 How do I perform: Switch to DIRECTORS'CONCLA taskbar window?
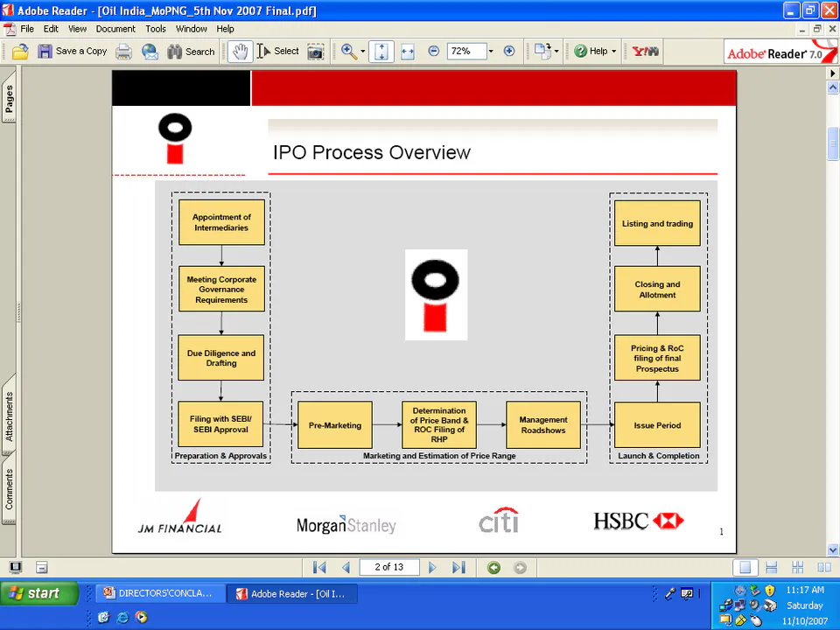pyautogui.click(x=159, y=593)
